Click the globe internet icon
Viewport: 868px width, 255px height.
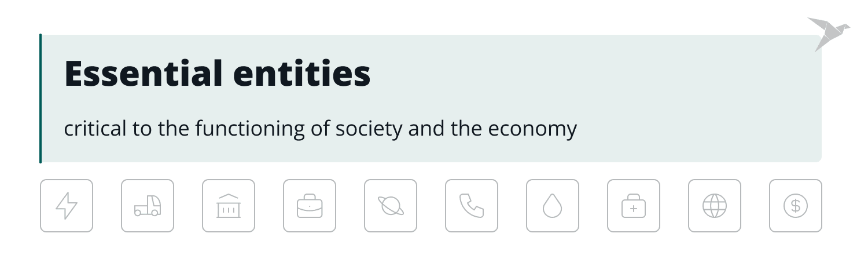[715, 206]
